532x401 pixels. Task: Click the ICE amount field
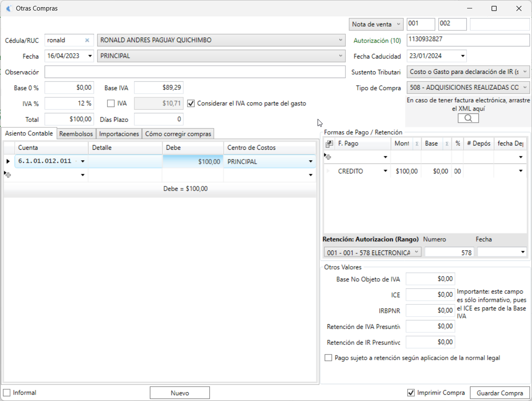[x=430, y=295]
